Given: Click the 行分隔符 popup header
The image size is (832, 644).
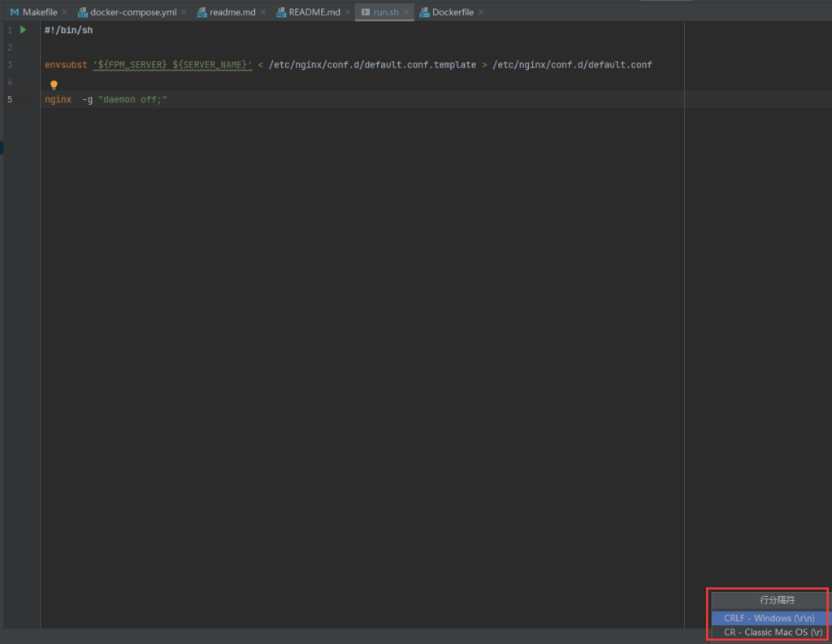Looking at the screenshot, I should (768, 600).
